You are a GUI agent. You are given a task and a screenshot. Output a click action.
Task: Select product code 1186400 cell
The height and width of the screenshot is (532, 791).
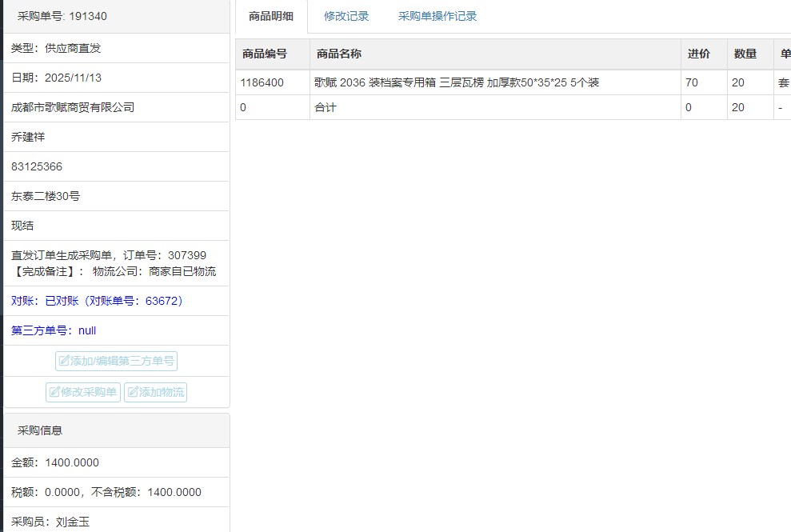(x=262, y=82)
